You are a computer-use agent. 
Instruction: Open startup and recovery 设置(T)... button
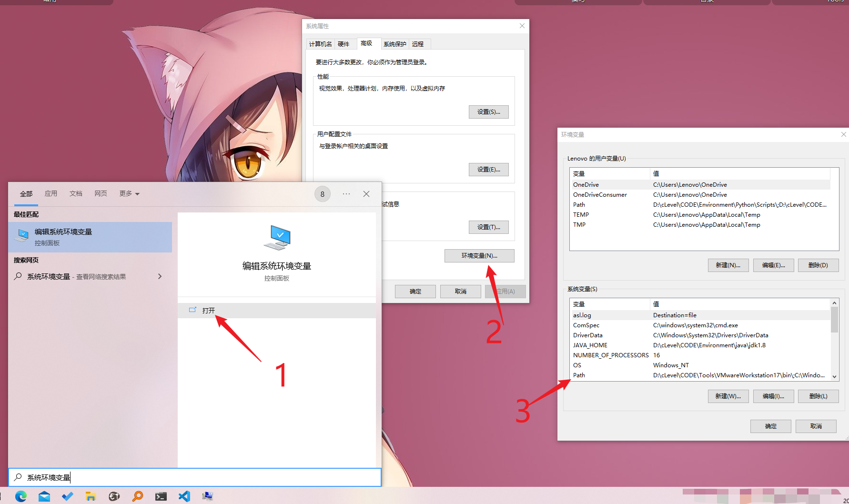pyautogui.click(x=489, y=227)
